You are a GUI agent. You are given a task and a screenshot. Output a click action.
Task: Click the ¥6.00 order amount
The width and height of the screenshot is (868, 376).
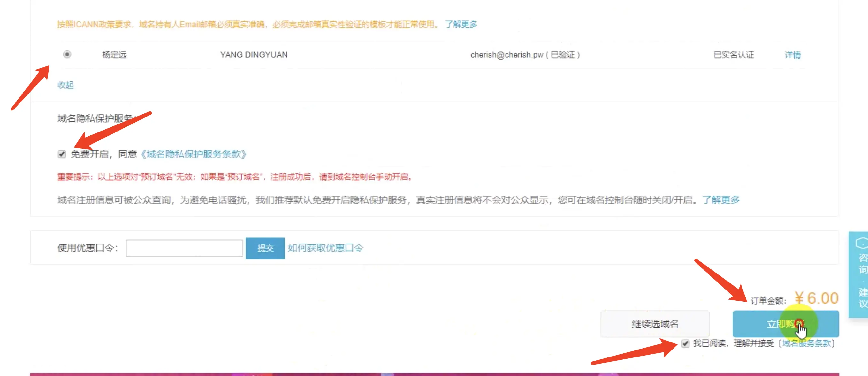tap(816, 298)
